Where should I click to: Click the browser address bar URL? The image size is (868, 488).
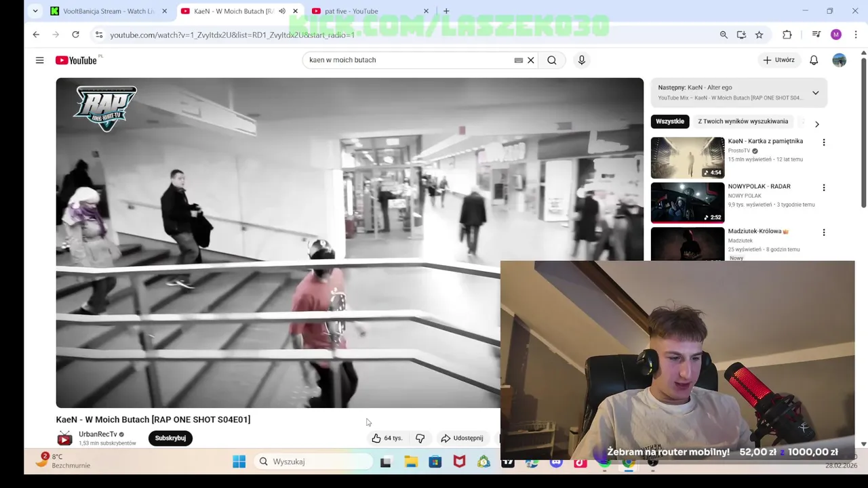tap(233, 35)
